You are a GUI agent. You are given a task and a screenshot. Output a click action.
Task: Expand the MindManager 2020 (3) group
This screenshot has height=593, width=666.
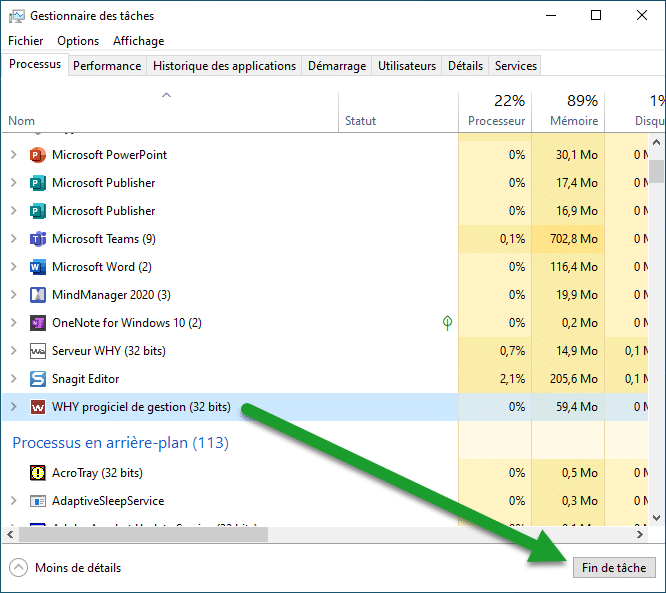pos(14,295)
